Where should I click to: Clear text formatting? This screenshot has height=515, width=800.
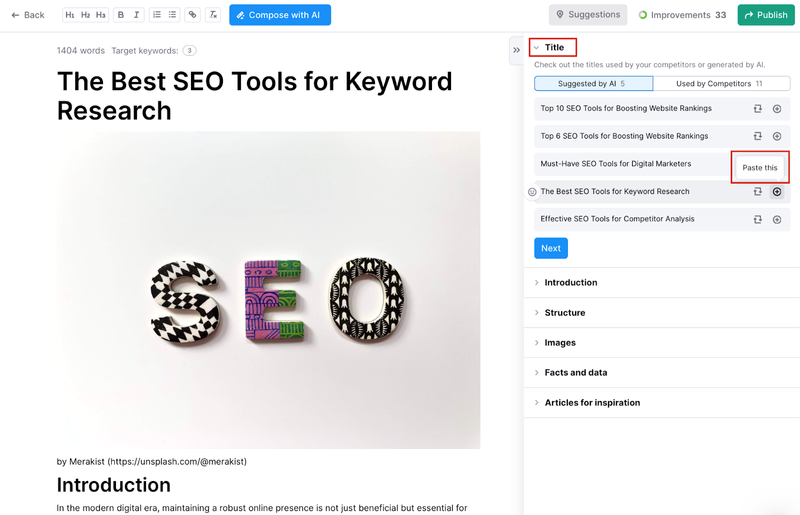[213, 15]
